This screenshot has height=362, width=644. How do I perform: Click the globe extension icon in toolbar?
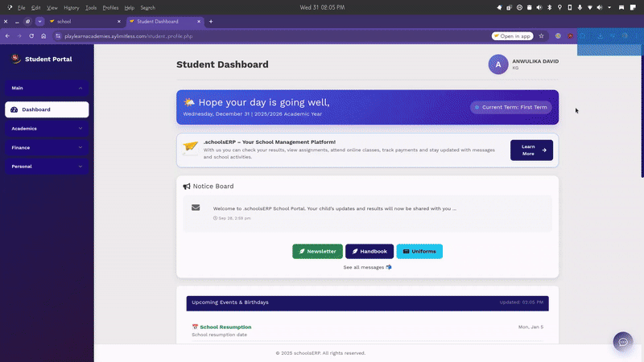[x=558, y=36]
